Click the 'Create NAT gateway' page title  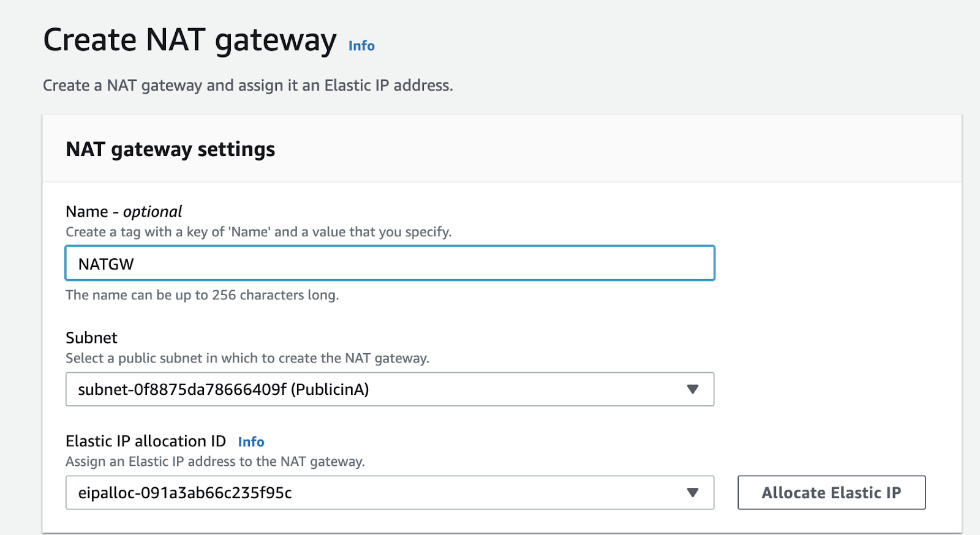(x=190, y=40)
